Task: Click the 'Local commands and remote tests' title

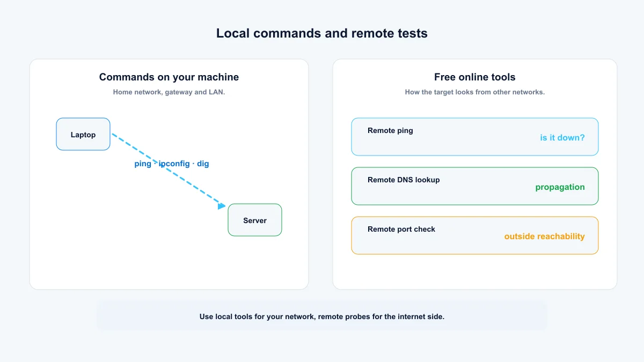Action: (322, 33)
